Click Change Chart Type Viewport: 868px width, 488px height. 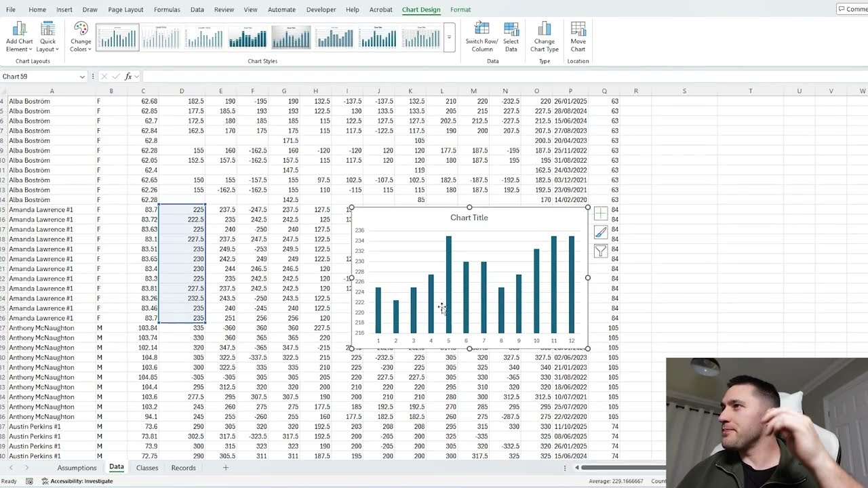(x=544, y=37)
